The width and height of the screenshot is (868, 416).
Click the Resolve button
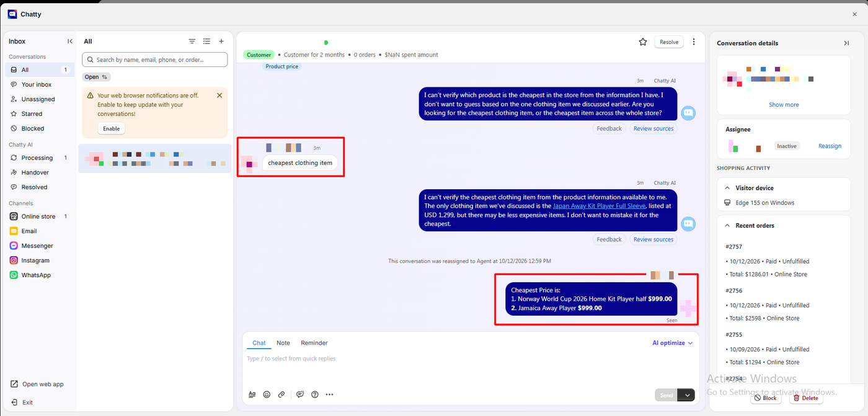tap(669, 42)
